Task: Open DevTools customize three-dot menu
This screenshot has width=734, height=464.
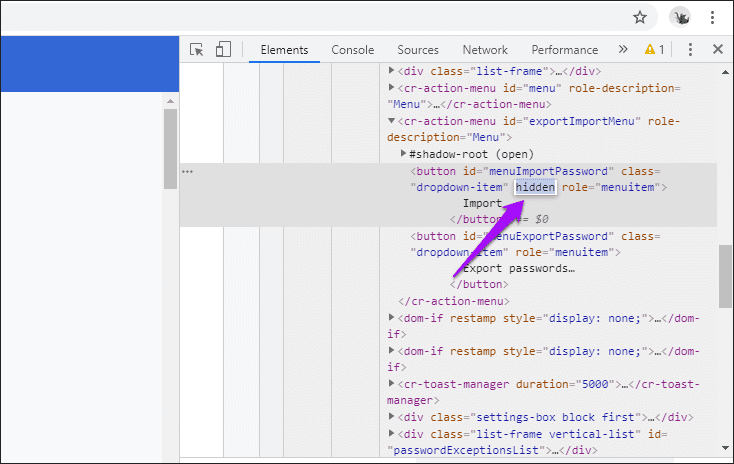Action: tap(690, 49)
